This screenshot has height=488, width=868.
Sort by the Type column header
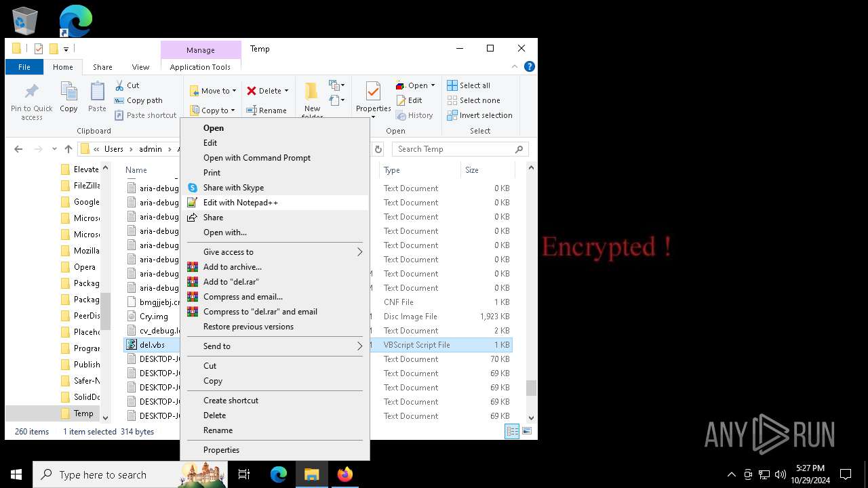tap(420, 170)
